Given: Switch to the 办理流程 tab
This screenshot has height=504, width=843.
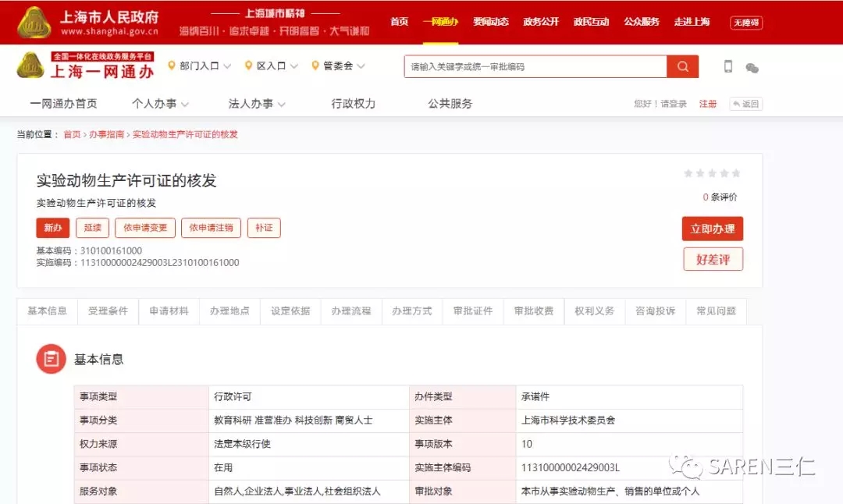Looking at the screenshot, I should click(350, 311).
